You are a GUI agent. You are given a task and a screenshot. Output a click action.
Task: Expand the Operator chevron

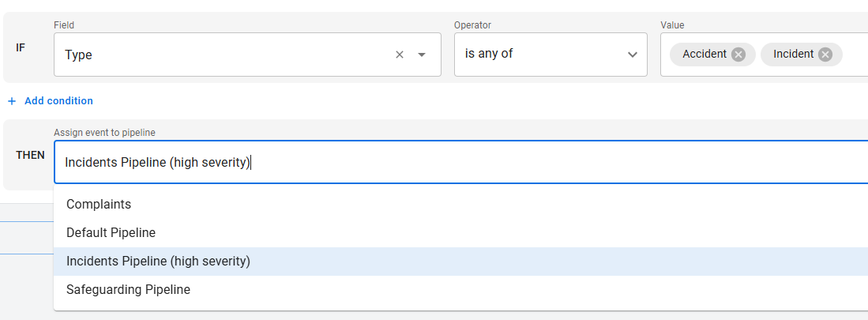(x=632, y=55)
